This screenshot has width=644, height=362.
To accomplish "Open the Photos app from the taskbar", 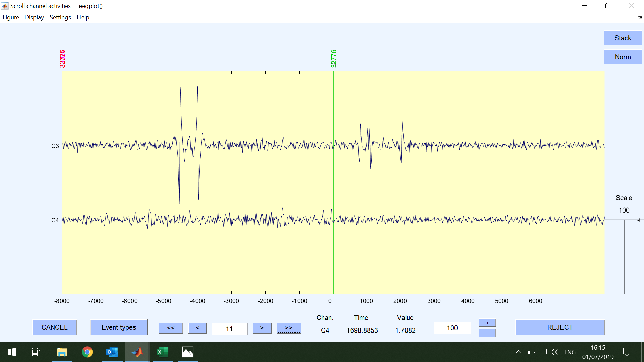I will pyautogui.click(x=188, y=352).
